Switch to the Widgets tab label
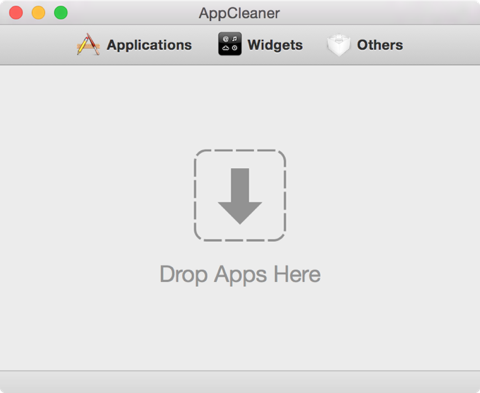Viewport: 480px width, 393px height. (275, 45)
